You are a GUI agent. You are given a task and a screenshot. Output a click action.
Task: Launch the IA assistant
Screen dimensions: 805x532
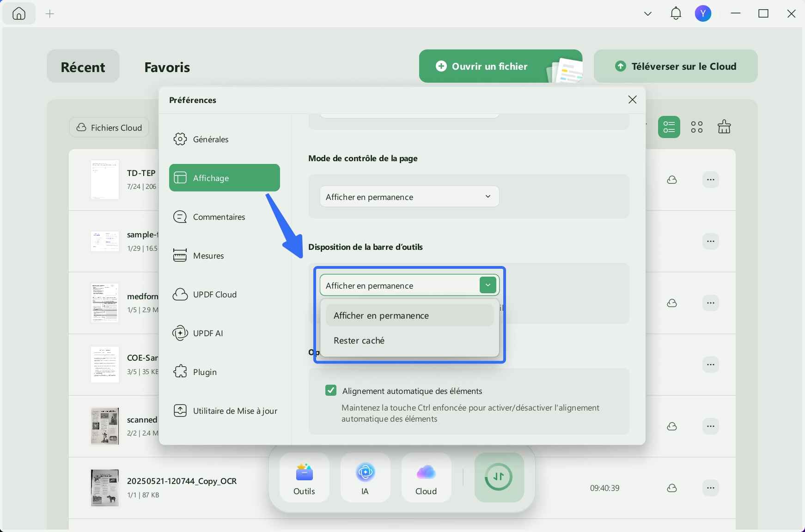pyautogui.click(x=365, y=478)
